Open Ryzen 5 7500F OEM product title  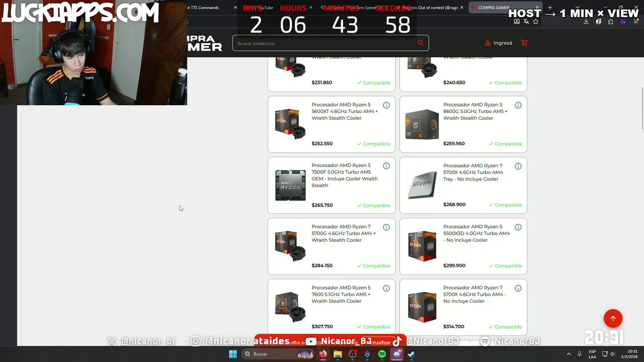coord(345,175)
